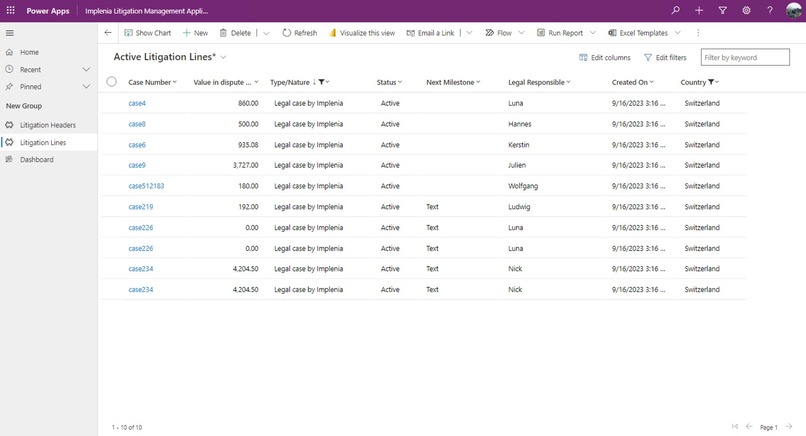Click Edit columns button
This screenshot has height=436, width=806.
coord(604,58)
